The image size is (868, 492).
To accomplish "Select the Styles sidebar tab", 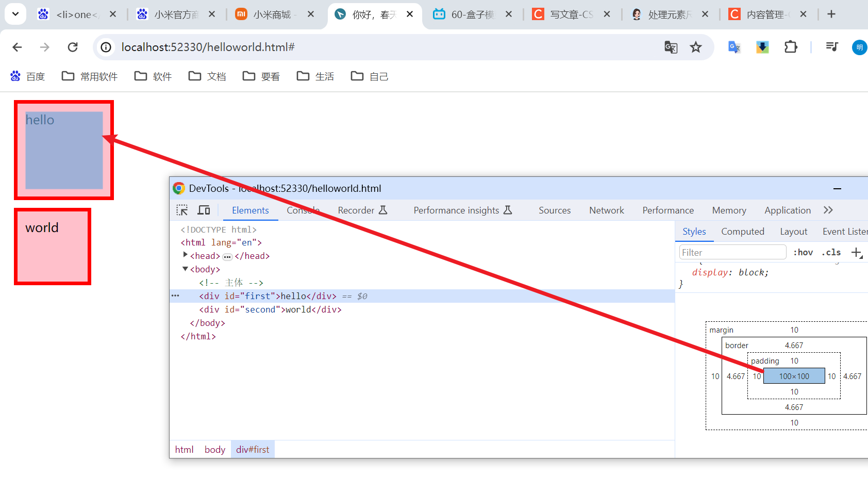I will click(x=694, y=232).
